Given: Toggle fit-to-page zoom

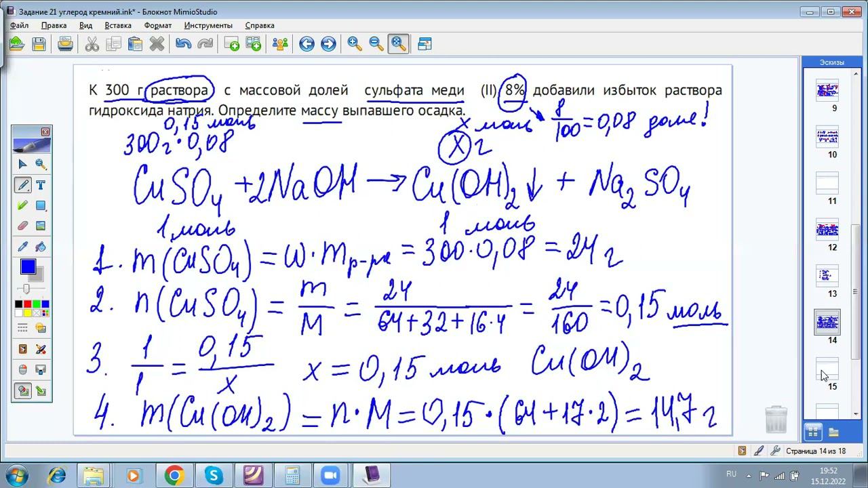Looking at the screenshot, I should click(398, 44).
